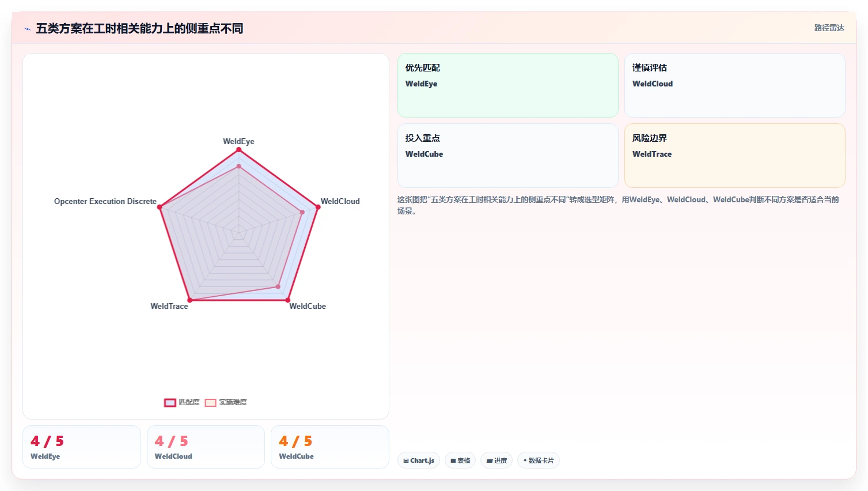Open the 风险边界 WeldTrace card
The image size is (868, 491).
click(735, 156)
